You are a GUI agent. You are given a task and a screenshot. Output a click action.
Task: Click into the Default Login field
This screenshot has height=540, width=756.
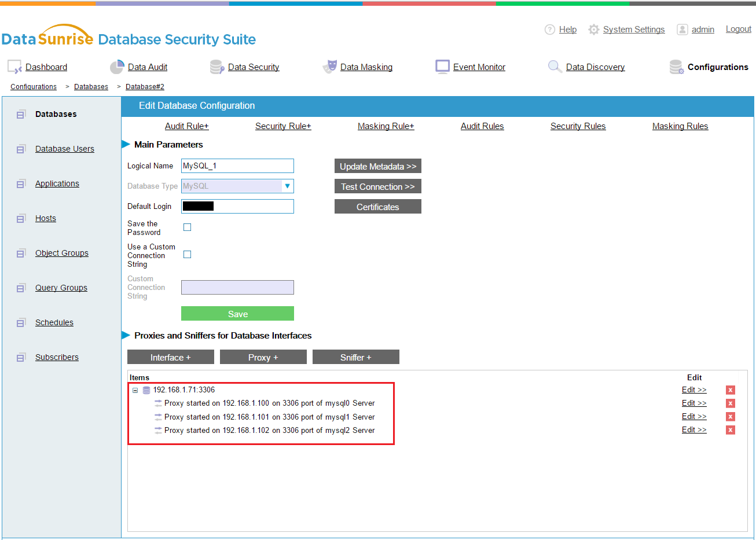click(237, 206)
